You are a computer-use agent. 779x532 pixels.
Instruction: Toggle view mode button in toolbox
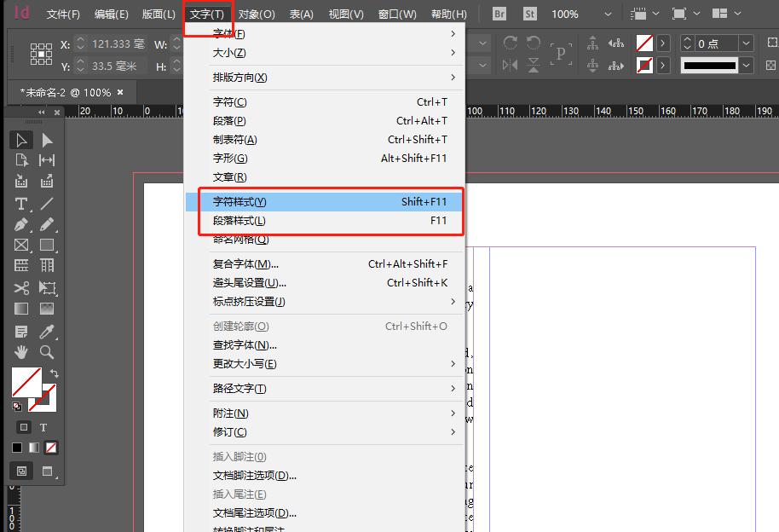point(21,471)
